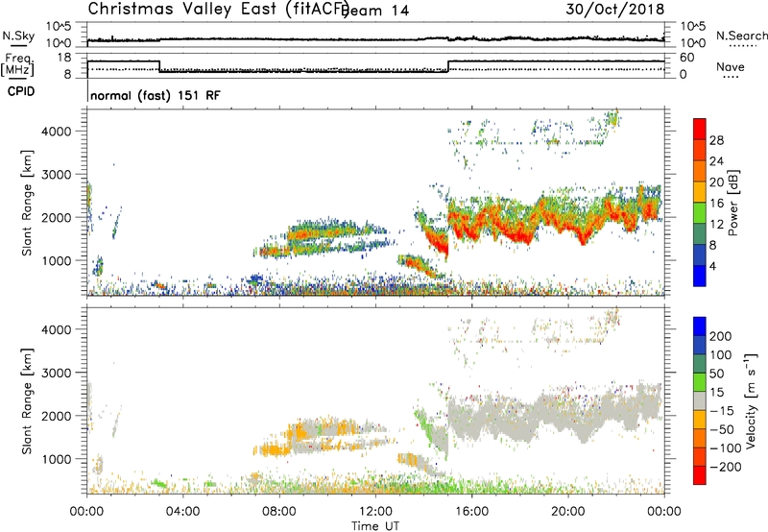768x532 pixels.
Task: Click the gray segment of the Velocity colorbar
Action: (x=700, y=400)
